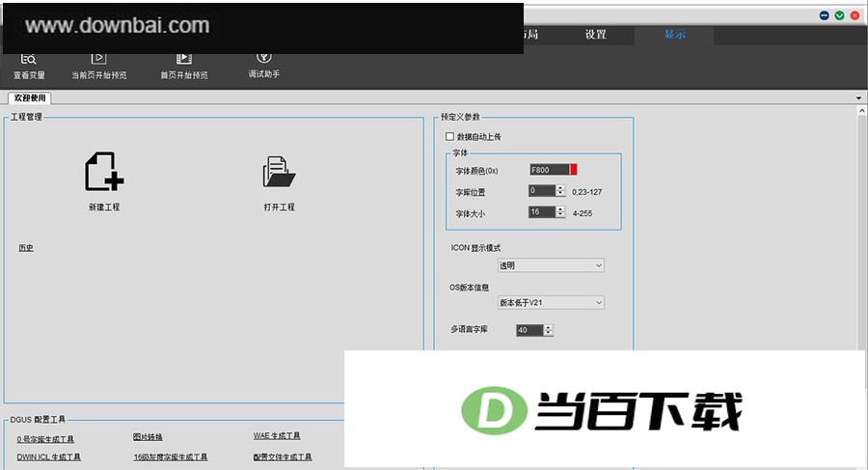Decrease the 多语言字库 value

tap(549, 334)
